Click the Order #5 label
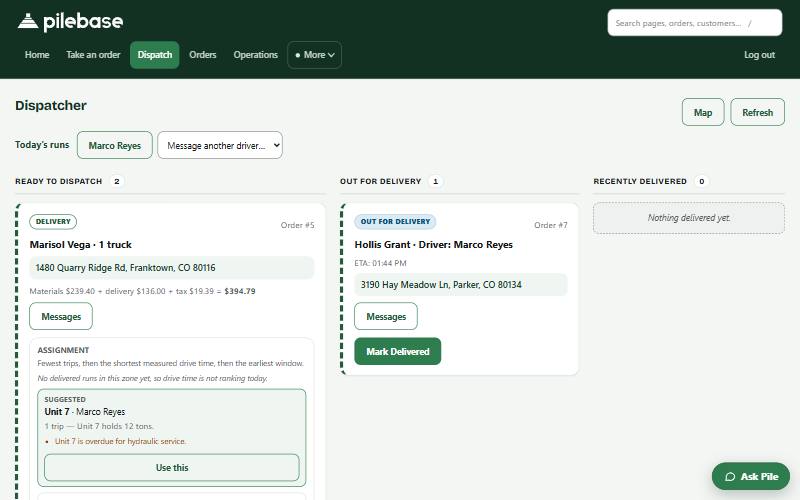 [x=297, y=225]
